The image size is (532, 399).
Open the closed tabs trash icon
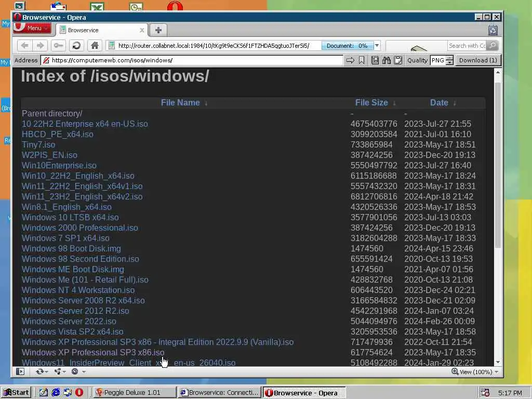[493, 30]
